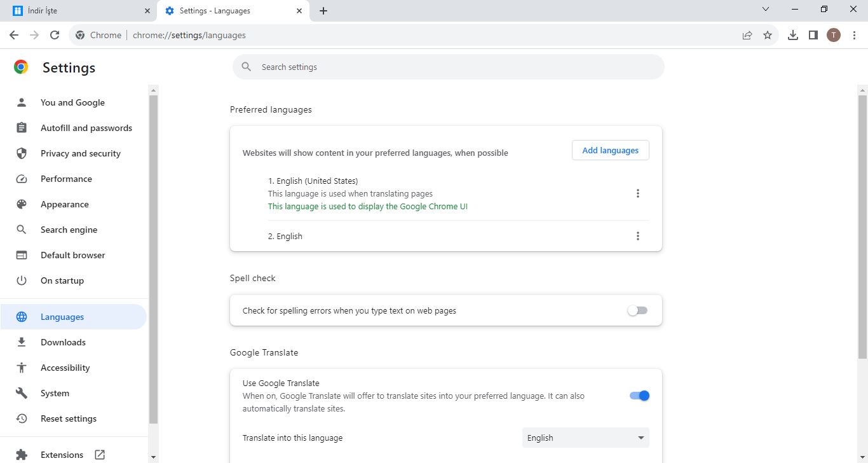Click the address bar URL
Screen dimensions: 868x463
pyautogui.click(x=189, y=35)
